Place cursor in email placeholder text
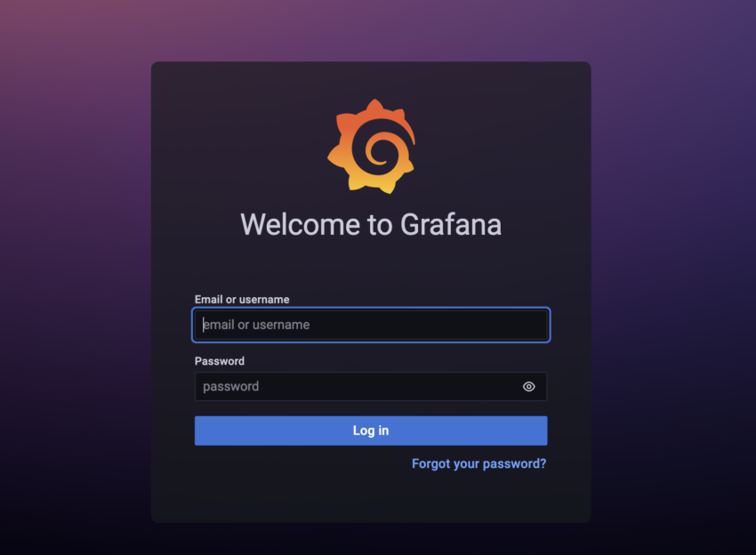 (x=256, y=325)
